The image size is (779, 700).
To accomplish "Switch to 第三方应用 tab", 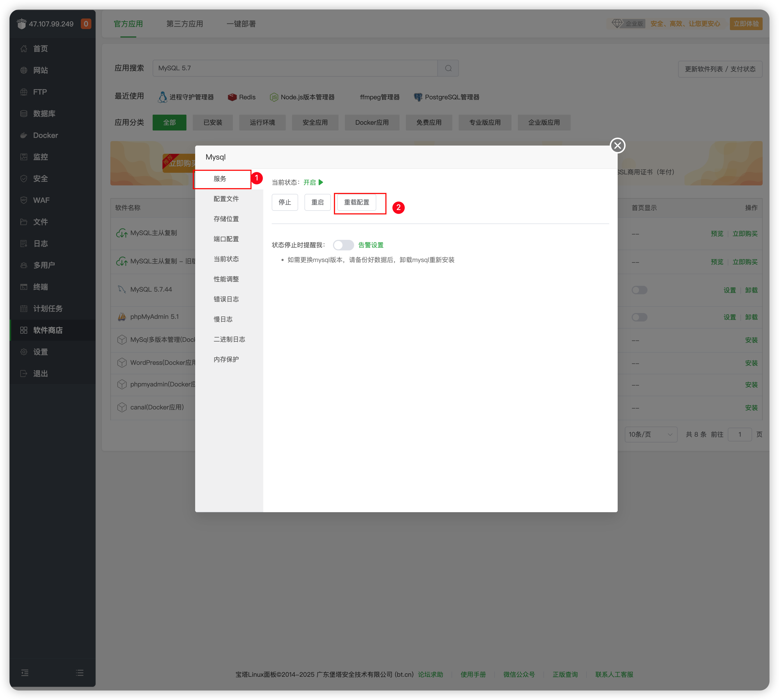I will click(185, 24).
